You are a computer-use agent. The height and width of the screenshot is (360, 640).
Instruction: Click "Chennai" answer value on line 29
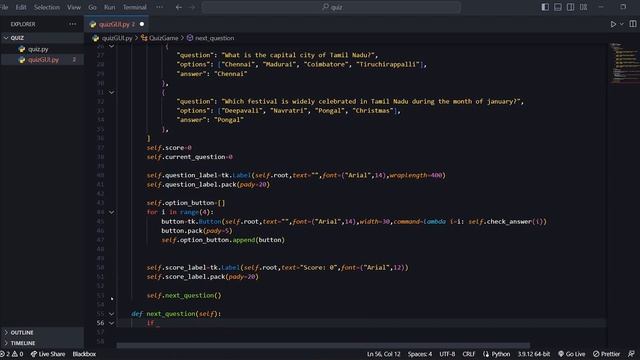coord(231,74)
